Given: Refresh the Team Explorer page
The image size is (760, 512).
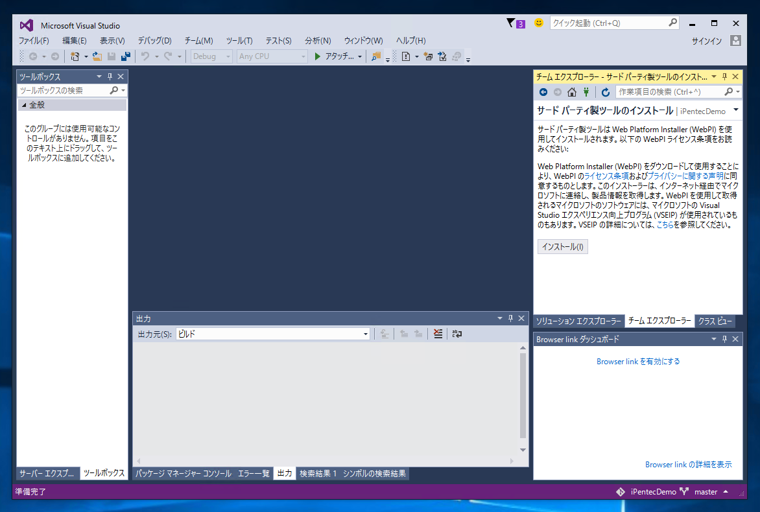Looking at the screenshot, I should 605,92.
